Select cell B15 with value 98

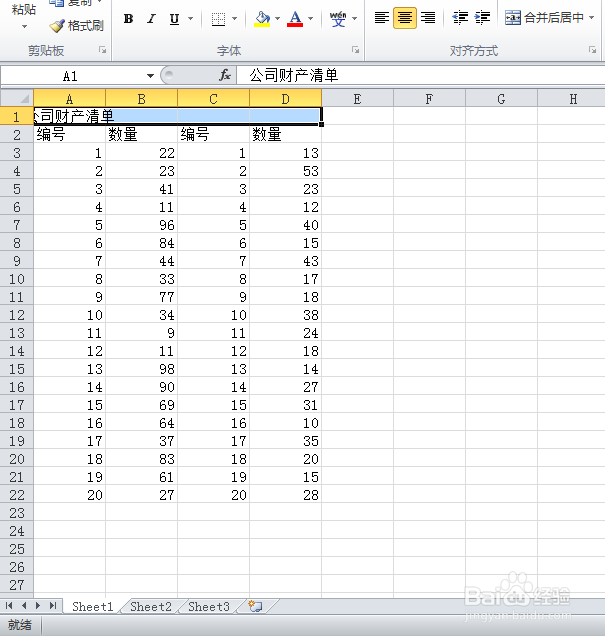142,369
